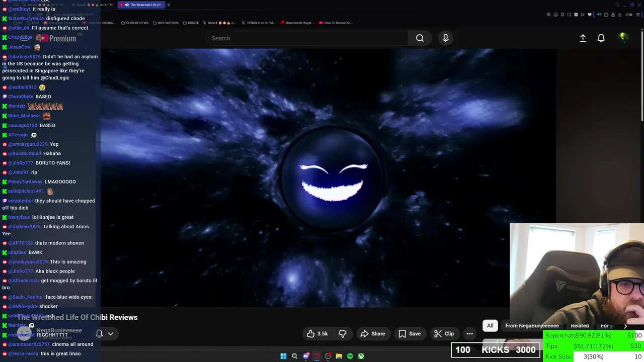The height and width of the screenshot is (362, 644).
Task: Open BBNO$ bookmark folder
Action: (191, 23)
